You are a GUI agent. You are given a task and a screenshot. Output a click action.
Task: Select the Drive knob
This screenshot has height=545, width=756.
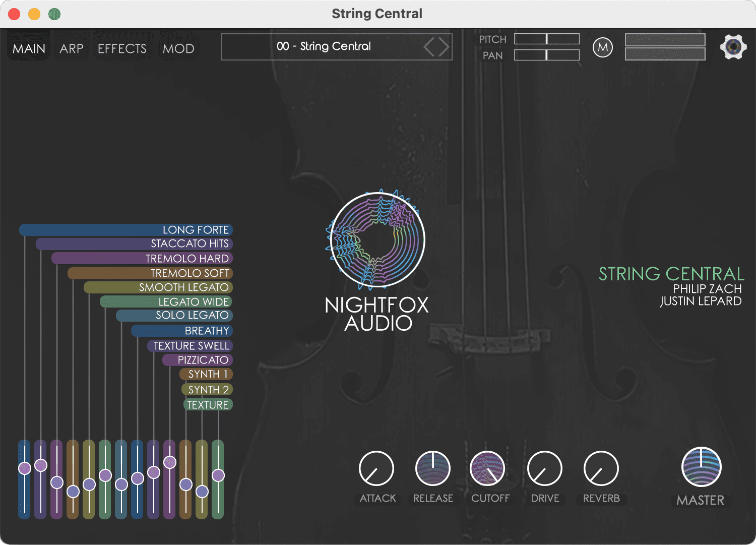click(x=545, y=469)
